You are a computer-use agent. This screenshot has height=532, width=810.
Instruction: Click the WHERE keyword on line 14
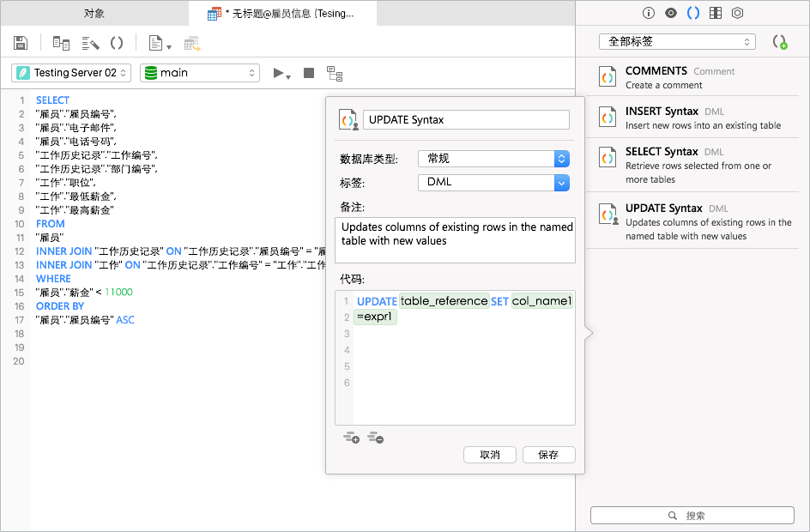pyautogui.click(x=53, y=278)
